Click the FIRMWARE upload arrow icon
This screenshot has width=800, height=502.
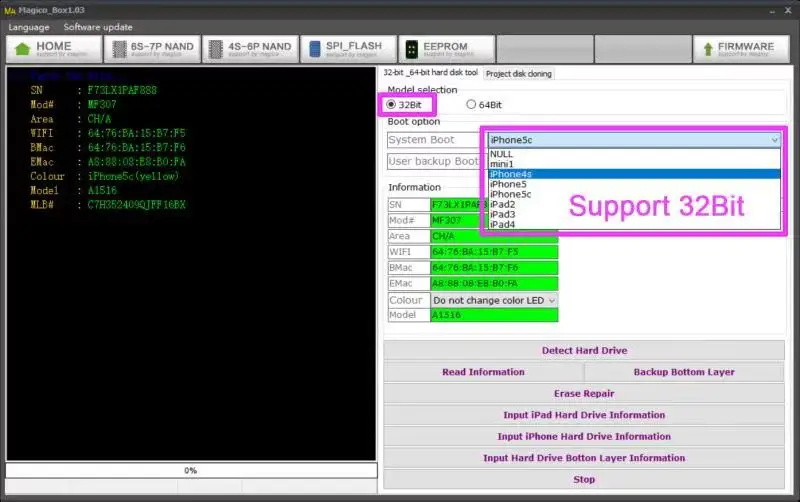[708, 49]
